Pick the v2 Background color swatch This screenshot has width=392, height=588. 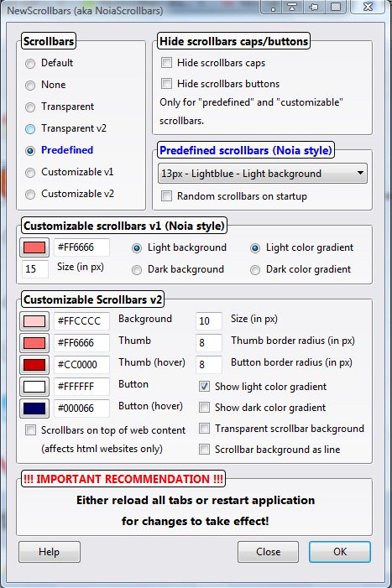(34, 321)
